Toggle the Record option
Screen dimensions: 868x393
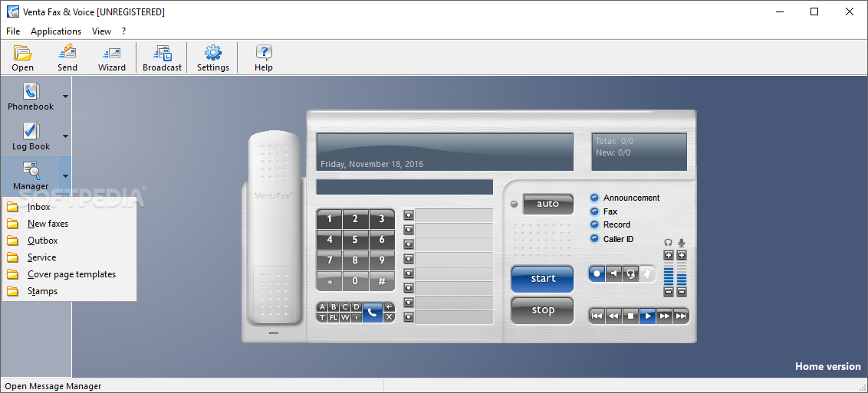point(595,224)
